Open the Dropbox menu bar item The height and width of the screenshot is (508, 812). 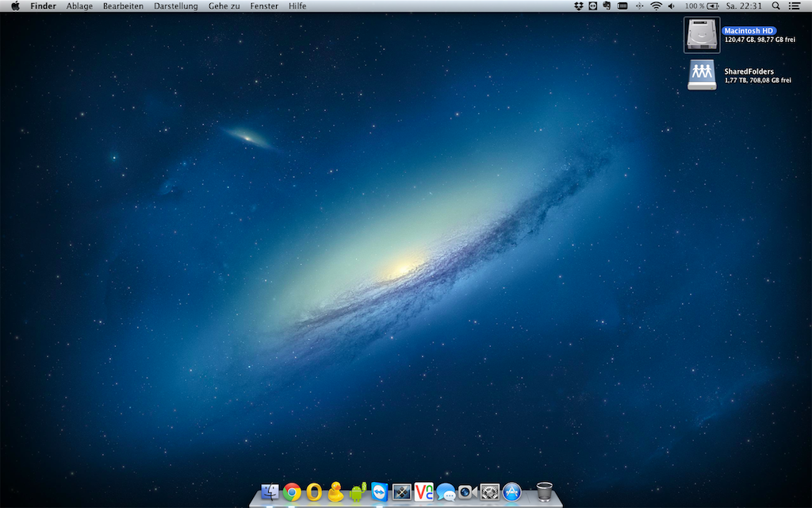point(579,6)
